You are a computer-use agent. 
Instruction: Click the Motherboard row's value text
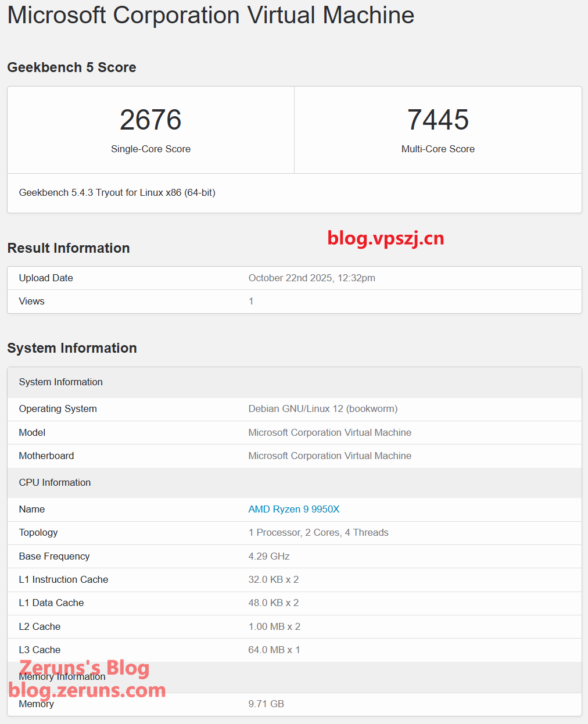329,456
